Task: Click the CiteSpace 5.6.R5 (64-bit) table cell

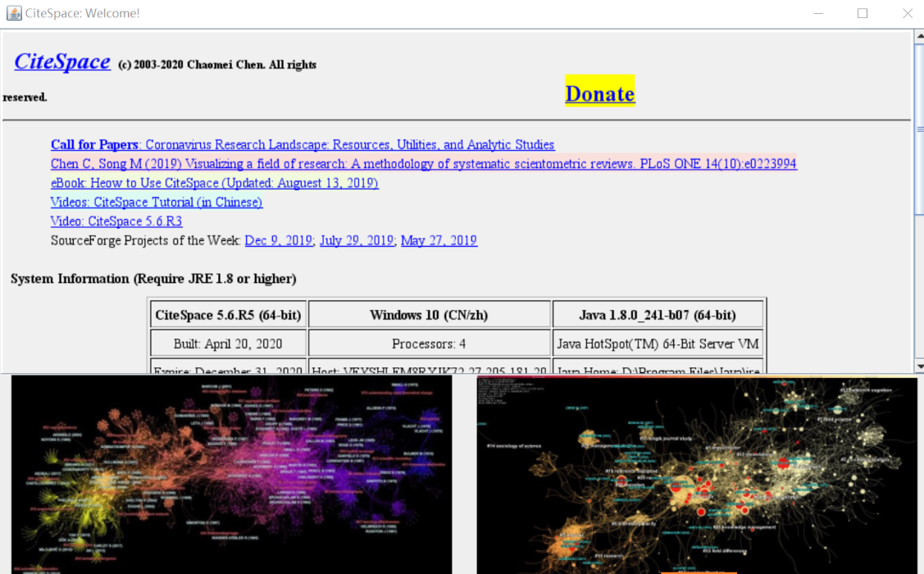Action: [x=228, y=315]
